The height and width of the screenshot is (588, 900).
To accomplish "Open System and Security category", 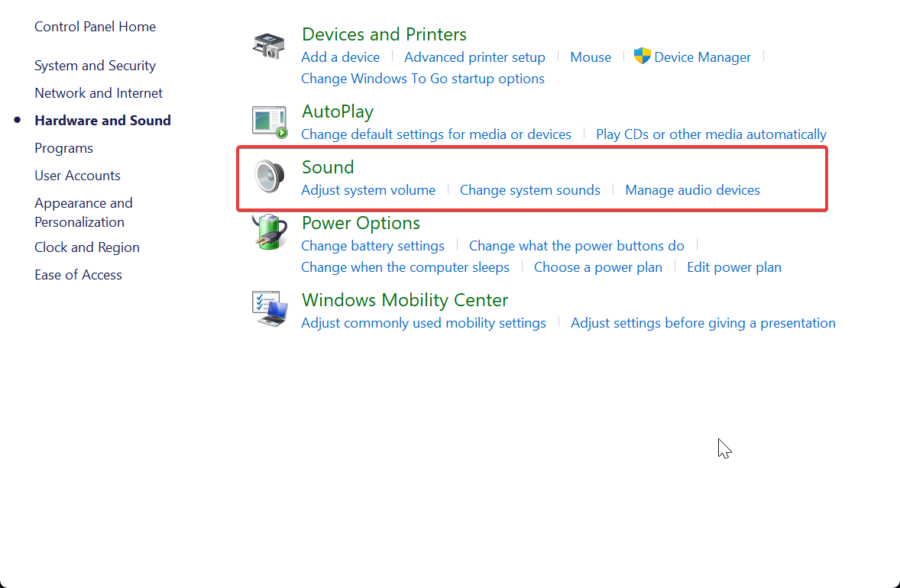I will coord(96,66).
